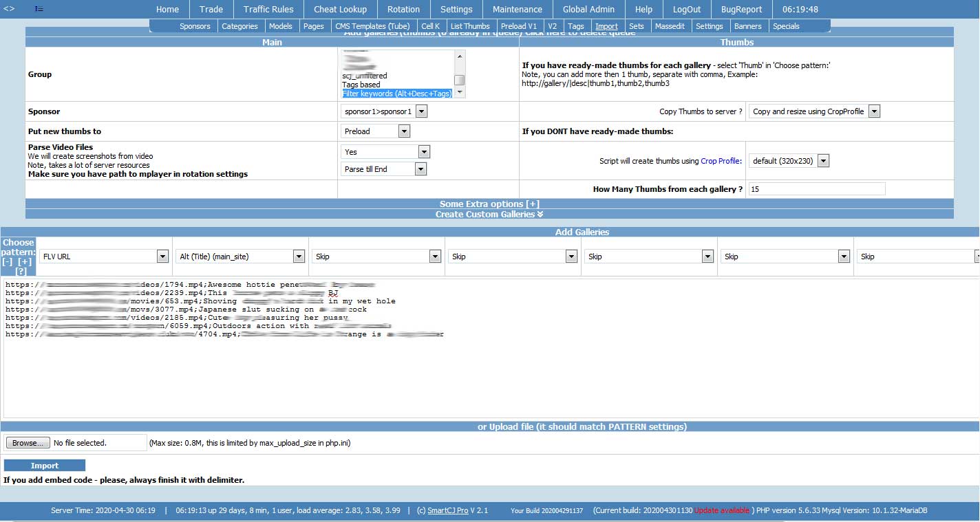Click the Crop Profile link
The image size is (980, 522).
pyautogui.click(x=721, y=161)
